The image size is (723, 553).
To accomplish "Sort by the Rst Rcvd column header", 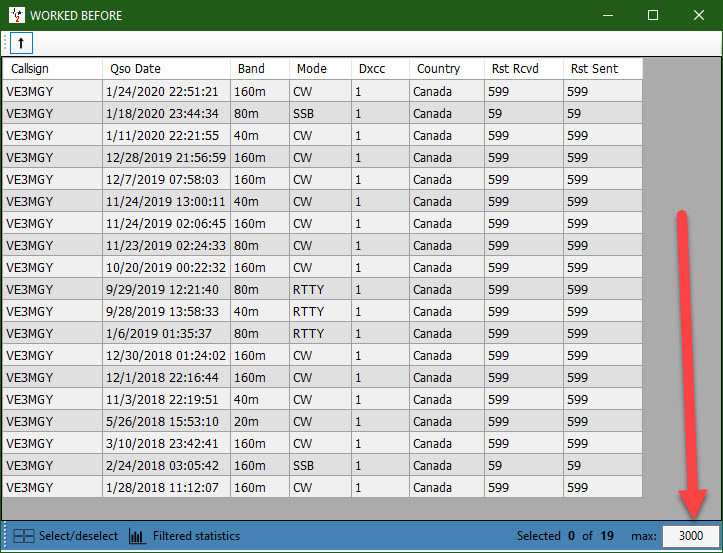I will tap(523, 69).
